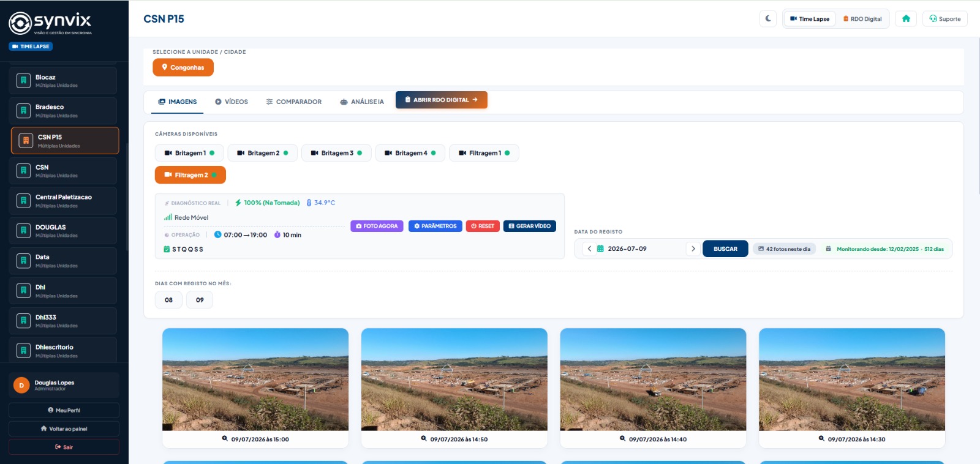
Task: Click ABRIR RDO DIGITAL button
Action: tap(442, 100)
